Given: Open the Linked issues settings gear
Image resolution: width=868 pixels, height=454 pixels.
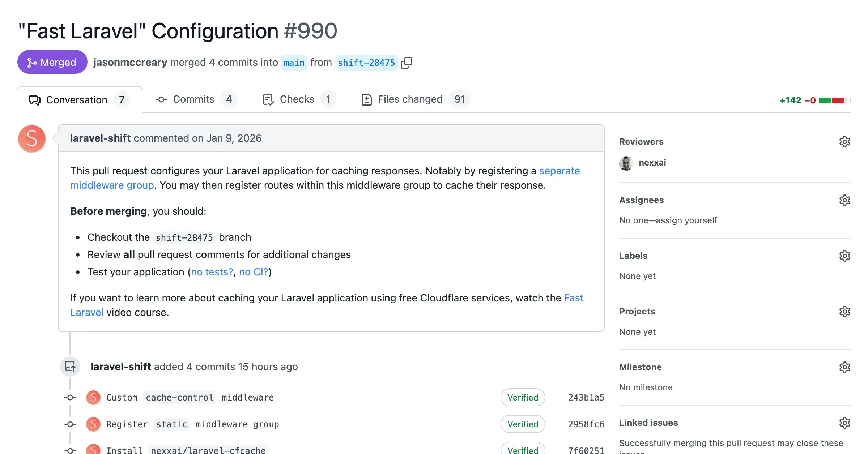Looking at the screenshot, I should [845, 423].
